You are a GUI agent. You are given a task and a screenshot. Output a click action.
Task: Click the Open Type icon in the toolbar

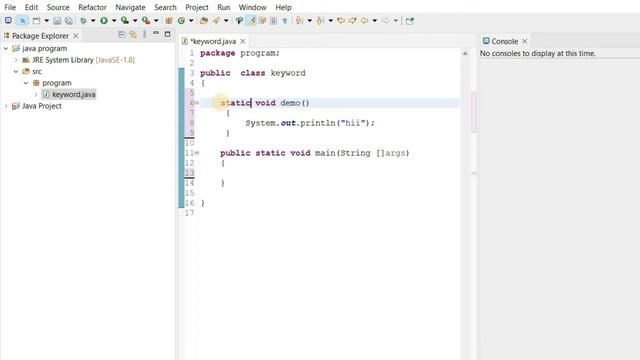click(x=204, y=20)
